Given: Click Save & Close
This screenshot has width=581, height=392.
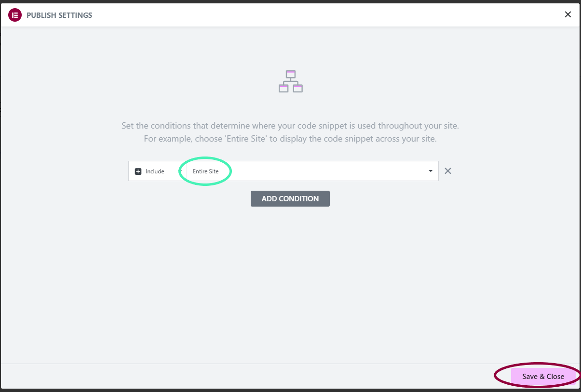Looking at the screenshot, I should click(x=543, y=377).
